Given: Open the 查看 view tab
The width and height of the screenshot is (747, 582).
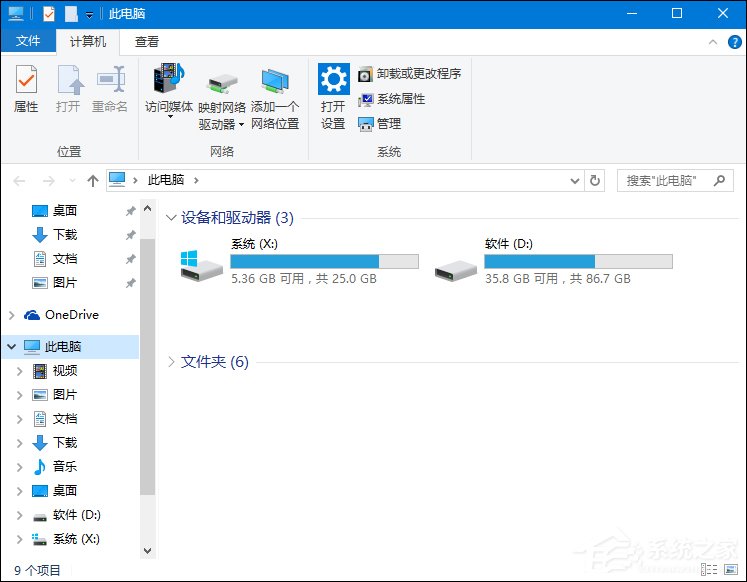Looking at the screenshot, I should (x=146, y=42).
